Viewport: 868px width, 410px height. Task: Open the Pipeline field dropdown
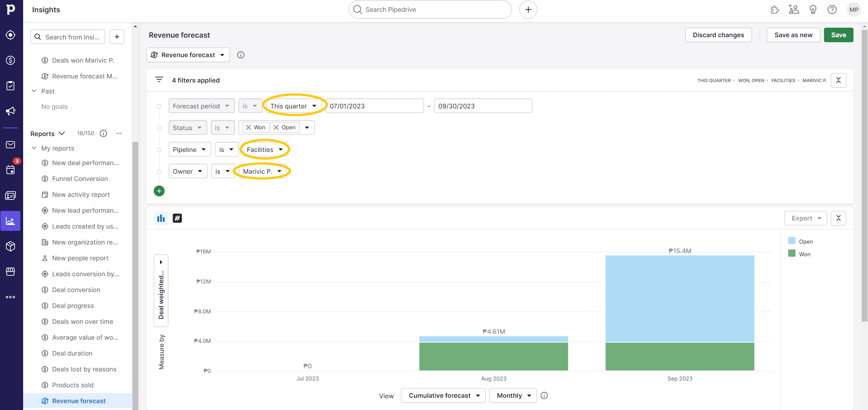(x=190, y=150)
